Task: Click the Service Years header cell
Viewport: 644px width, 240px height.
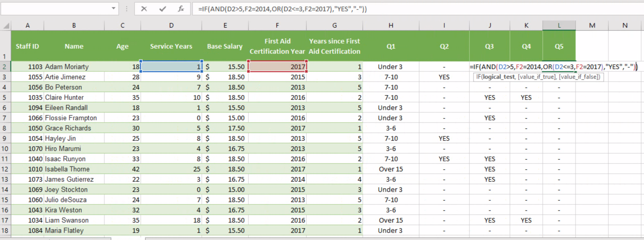Action: click(171, 46)
